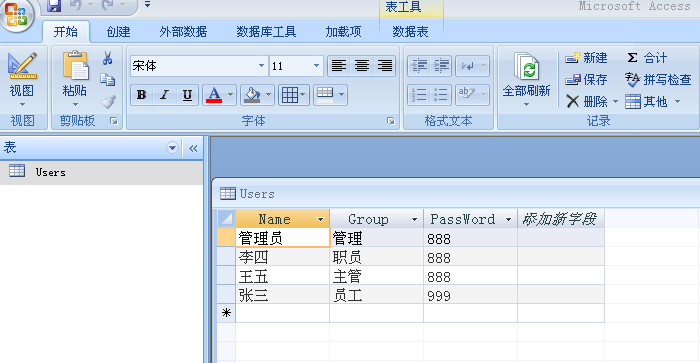Screen dimensions: 700x363
Task: Click the increase indent icon
Action: coord(441,66)
